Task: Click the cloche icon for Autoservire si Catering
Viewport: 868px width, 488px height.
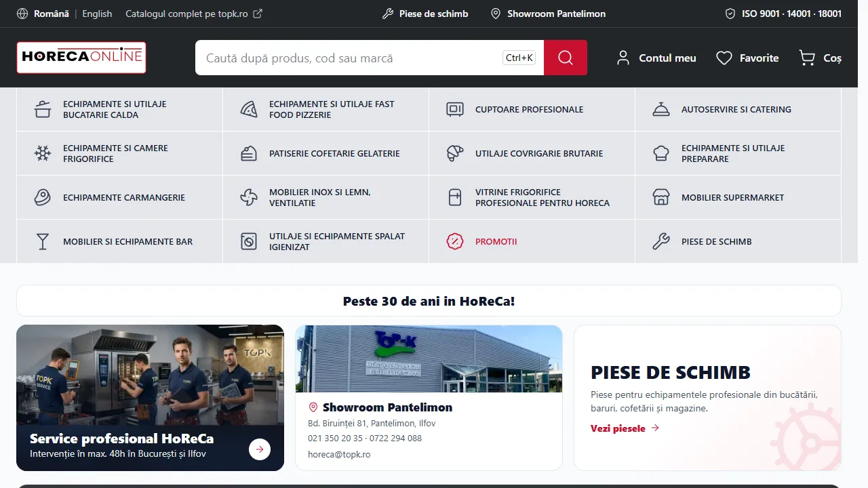Action: click(x=661, y=109)
